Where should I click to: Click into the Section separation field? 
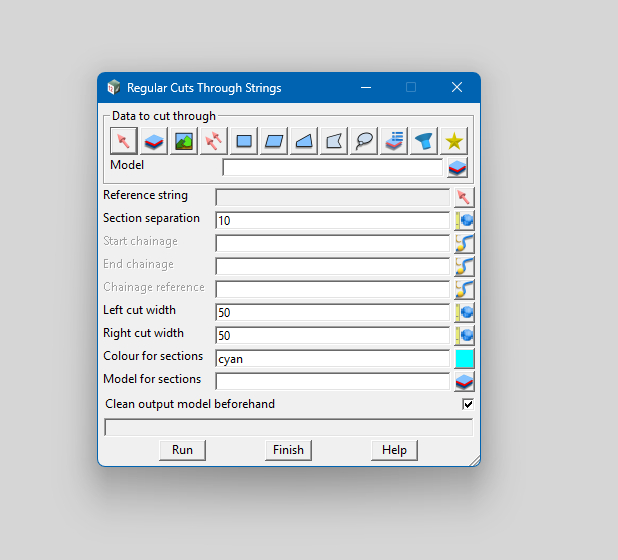pos(332,220)
